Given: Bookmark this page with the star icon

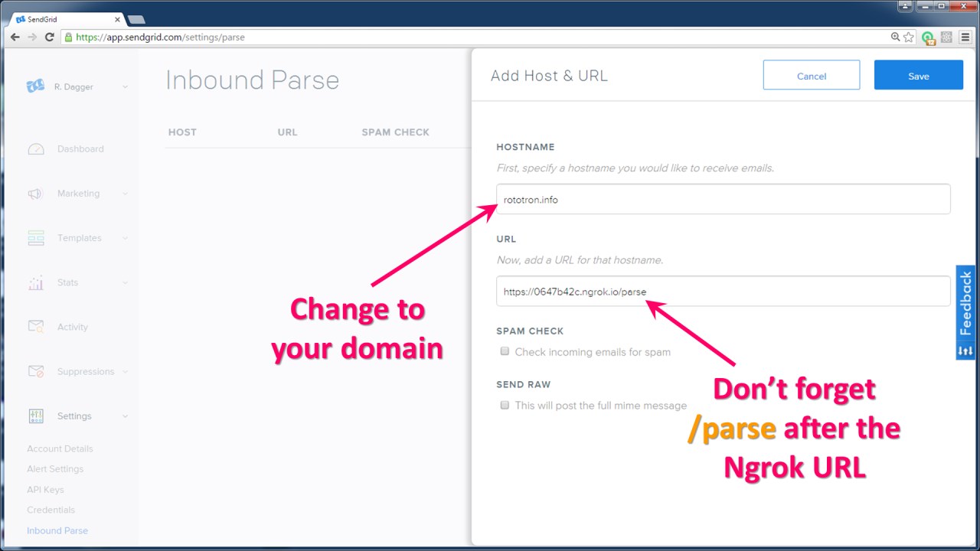Looking at the screenshot, I should 909,37.
